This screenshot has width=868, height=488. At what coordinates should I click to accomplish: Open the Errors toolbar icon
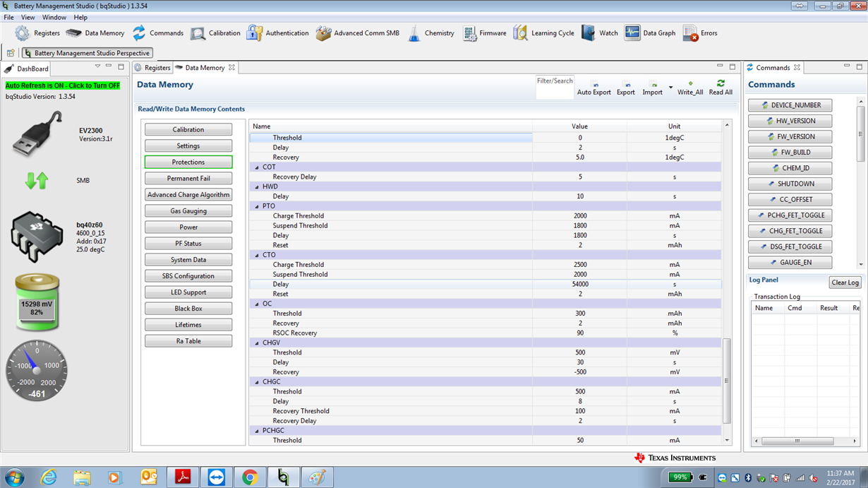(x=690, y=33)
